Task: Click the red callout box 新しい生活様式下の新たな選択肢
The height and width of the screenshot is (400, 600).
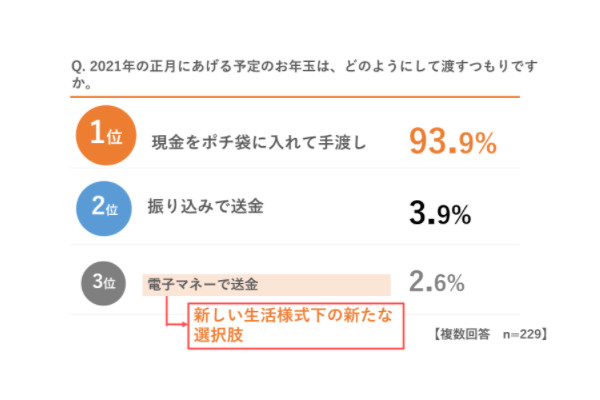Action: coord(296,326)
